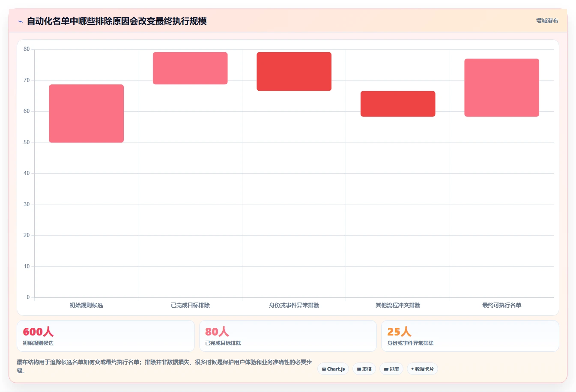The image size is (576, 392).
Task: Select the 已完成目标排除 waterfall bar
Action: pos(190,68)
